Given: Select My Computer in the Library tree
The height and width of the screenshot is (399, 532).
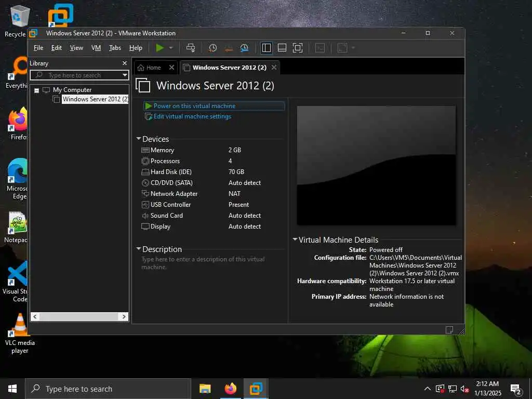Looking at the screenshot, I should point(72,90).
